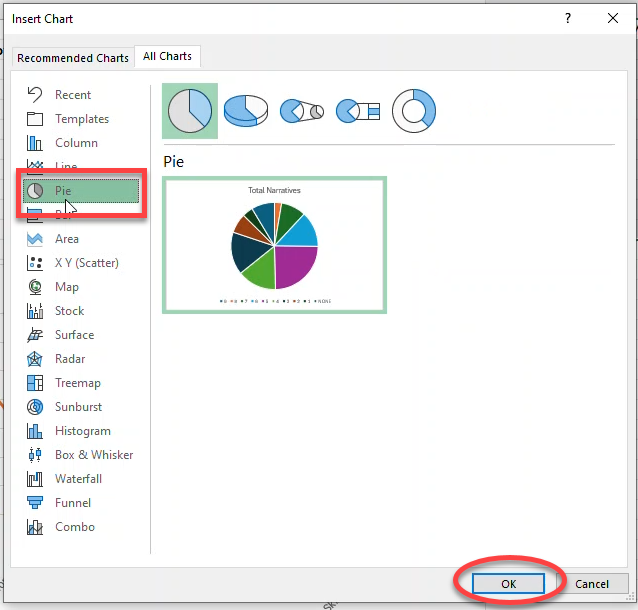
Task: Select the Map chart type
Action: point(66,287)
